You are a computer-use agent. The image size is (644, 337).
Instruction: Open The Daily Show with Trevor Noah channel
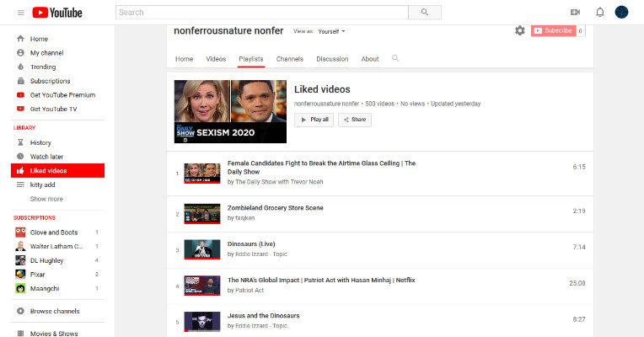[279, 182]
